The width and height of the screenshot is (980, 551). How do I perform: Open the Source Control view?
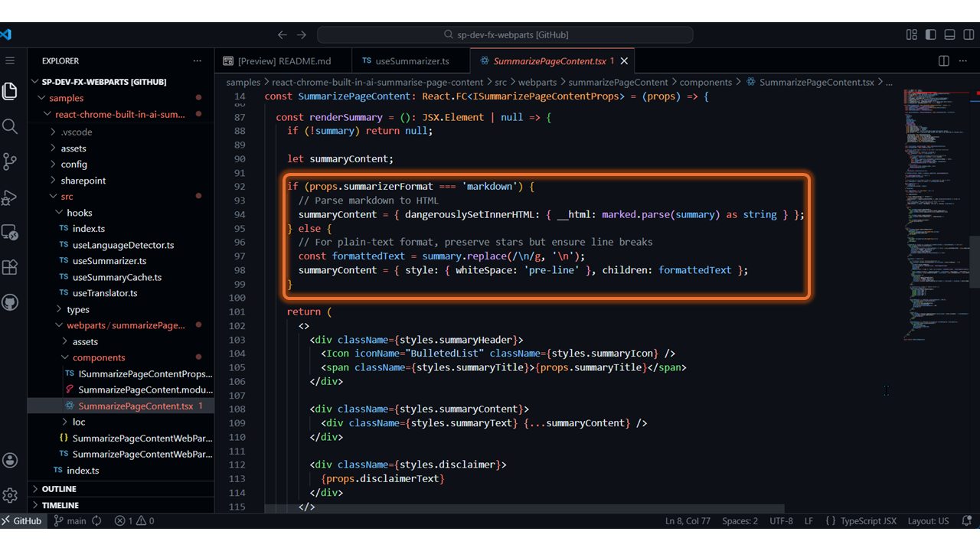[10, 161]
